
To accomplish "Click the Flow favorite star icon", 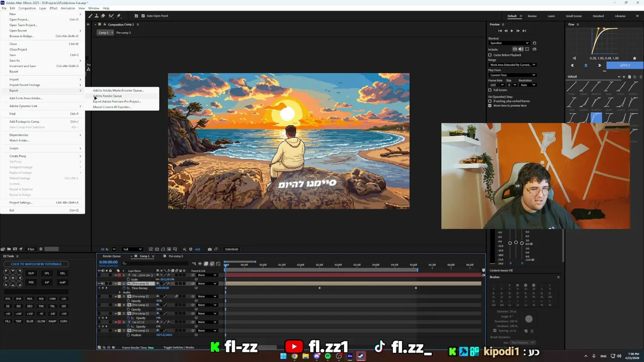I will click(x=634, y=58).
